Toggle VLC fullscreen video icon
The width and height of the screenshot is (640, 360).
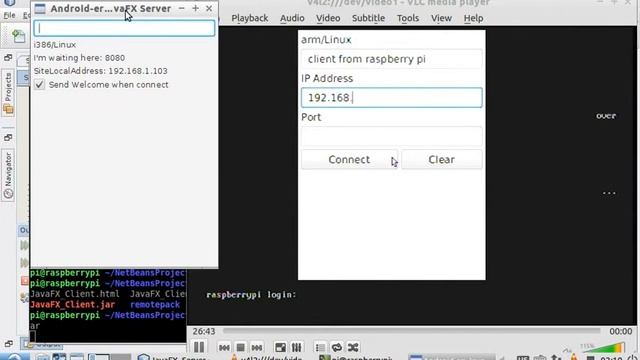point(280,347)
